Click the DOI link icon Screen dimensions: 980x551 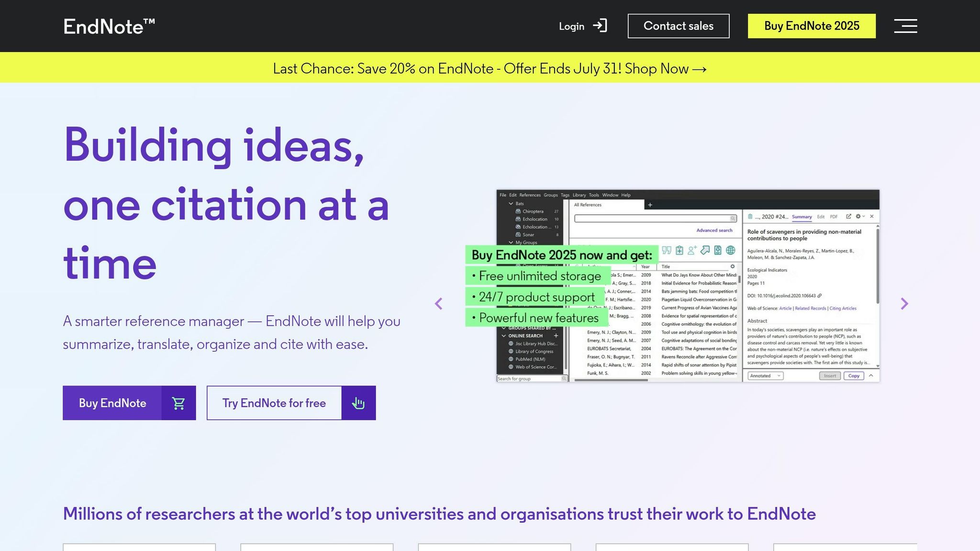coord(819,296)
